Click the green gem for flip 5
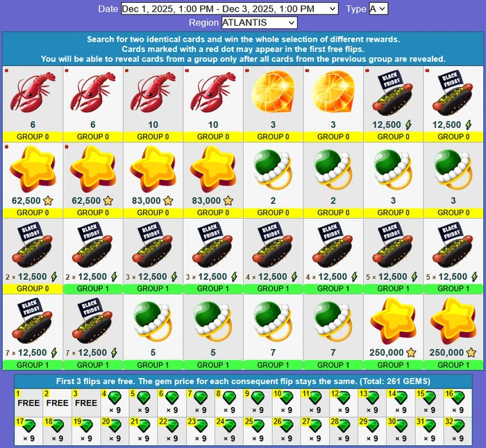The height and width of the screenshot is (448, 486). [144, 397]
